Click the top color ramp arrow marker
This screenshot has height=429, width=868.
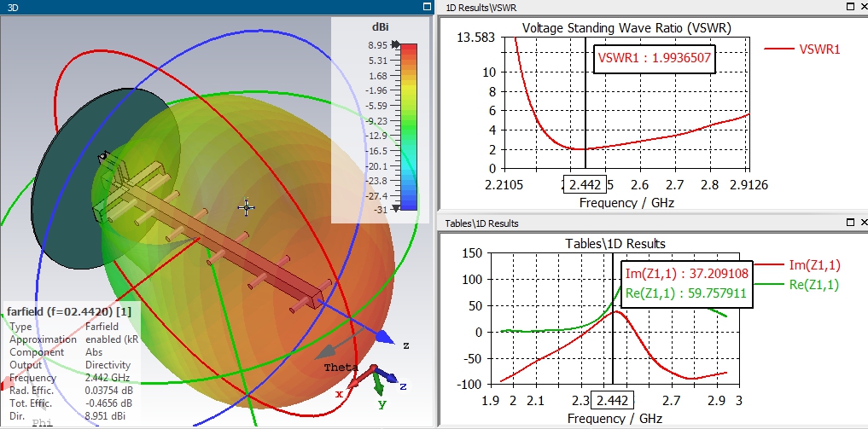(396, 44)
